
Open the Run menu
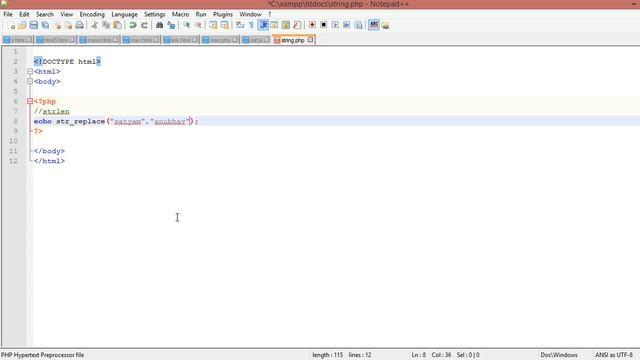pos(201,14)
